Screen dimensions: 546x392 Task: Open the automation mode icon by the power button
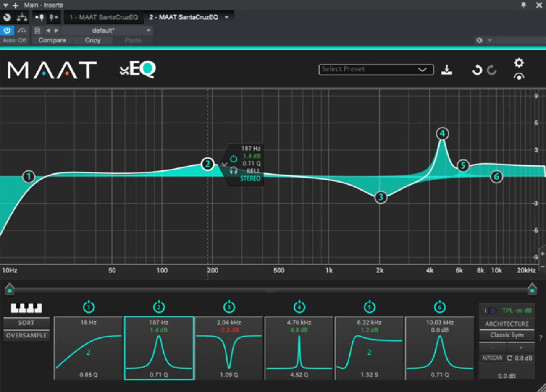(22, 30)
